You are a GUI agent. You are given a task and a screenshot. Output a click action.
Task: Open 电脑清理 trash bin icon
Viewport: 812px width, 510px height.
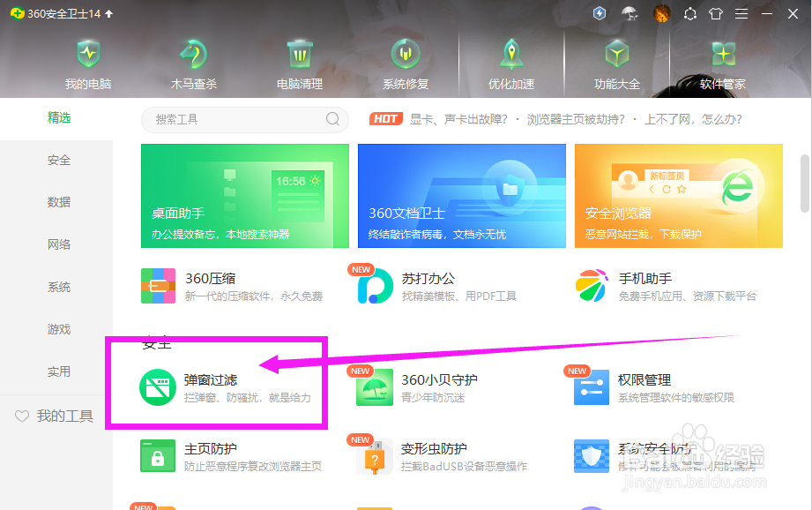click(300, 54)
